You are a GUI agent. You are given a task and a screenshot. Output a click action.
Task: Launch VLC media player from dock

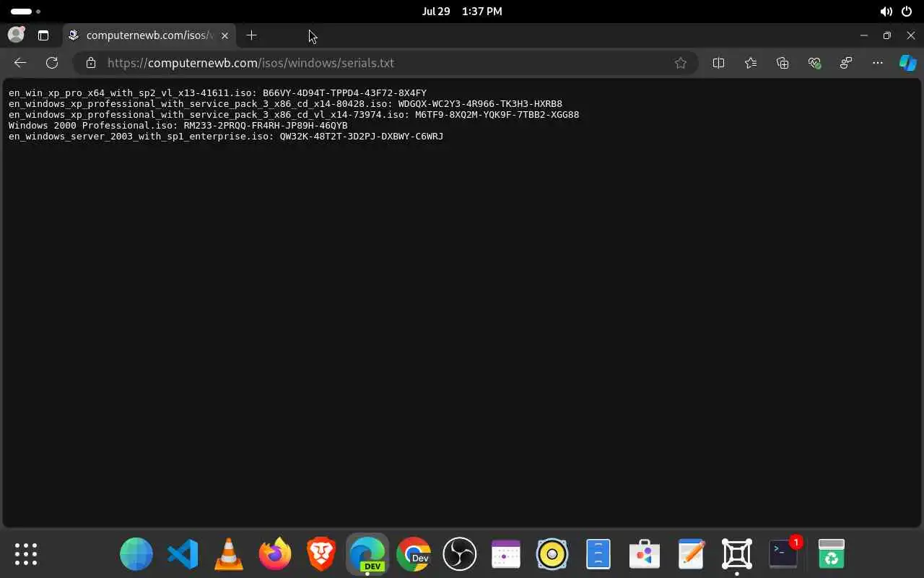(229, 554)
